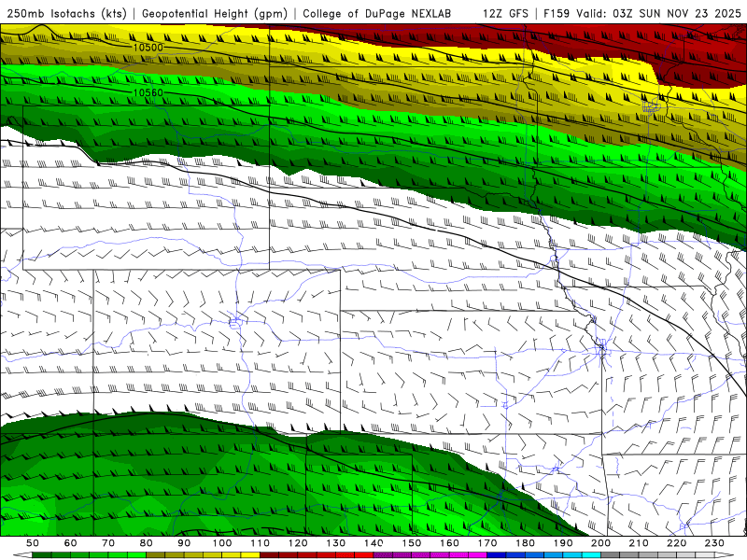Image resolution: width=747 pixels, height=560 pixels.
Task: Click the 70 value on the color scale
Action: pos(108,543)
